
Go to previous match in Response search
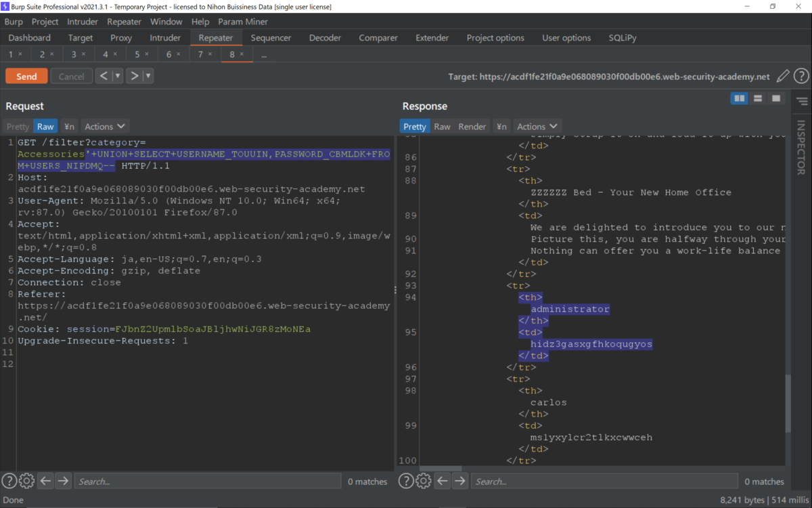tap(443, 481)
